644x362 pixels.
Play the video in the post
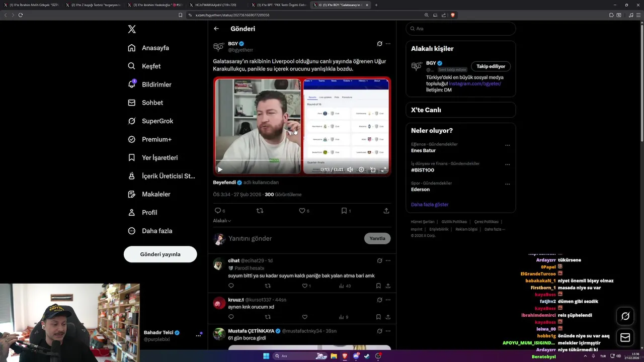tap(220, 169)
